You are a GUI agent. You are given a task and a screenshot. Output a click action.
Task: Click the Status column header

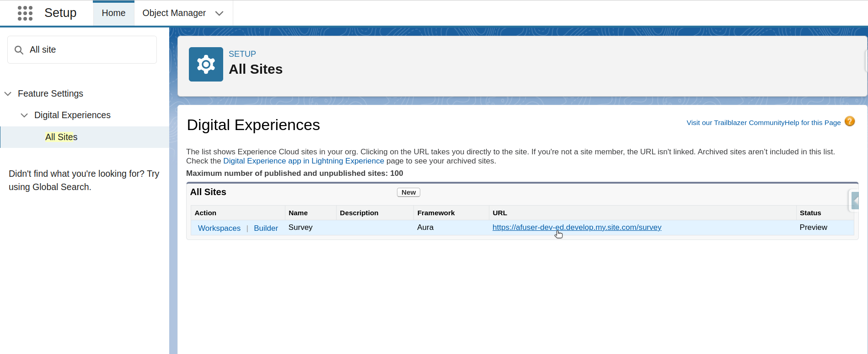tap(810, 213)
